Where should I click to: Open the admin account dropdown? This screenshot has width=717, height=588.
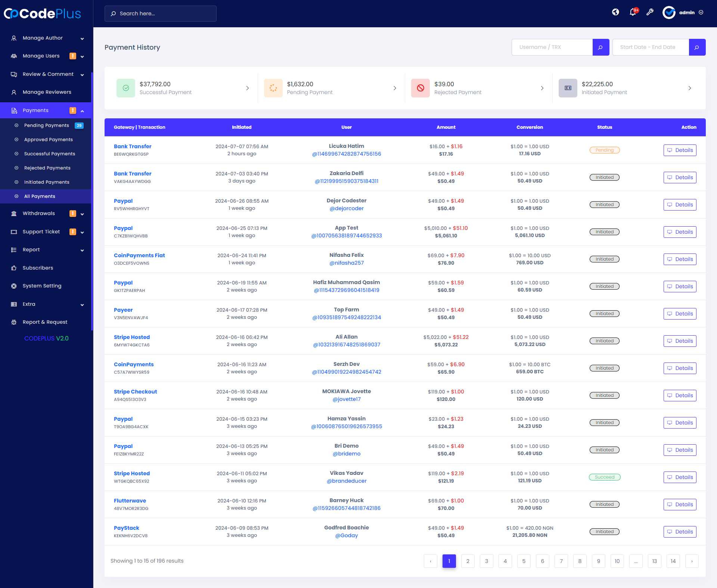(687, 13)
